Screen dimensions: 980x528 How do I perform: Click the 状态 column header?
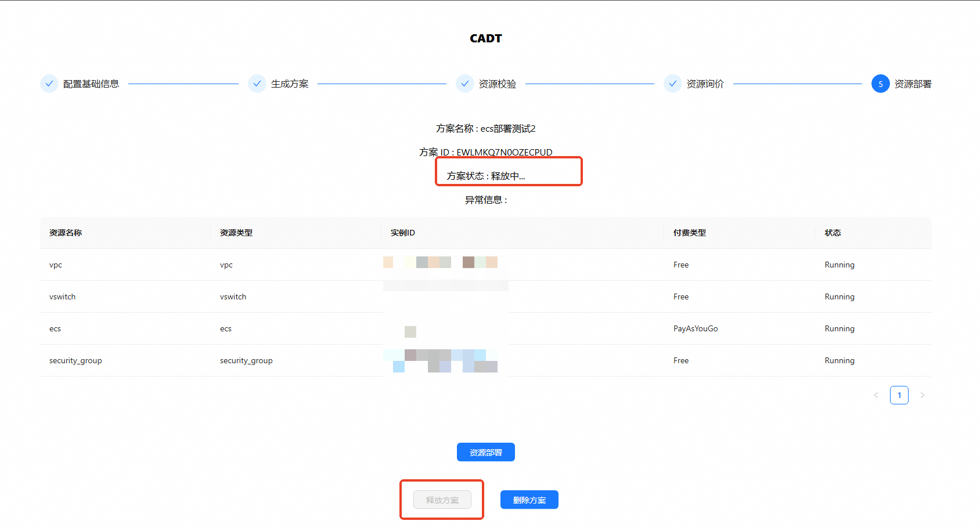pos(833,233)
